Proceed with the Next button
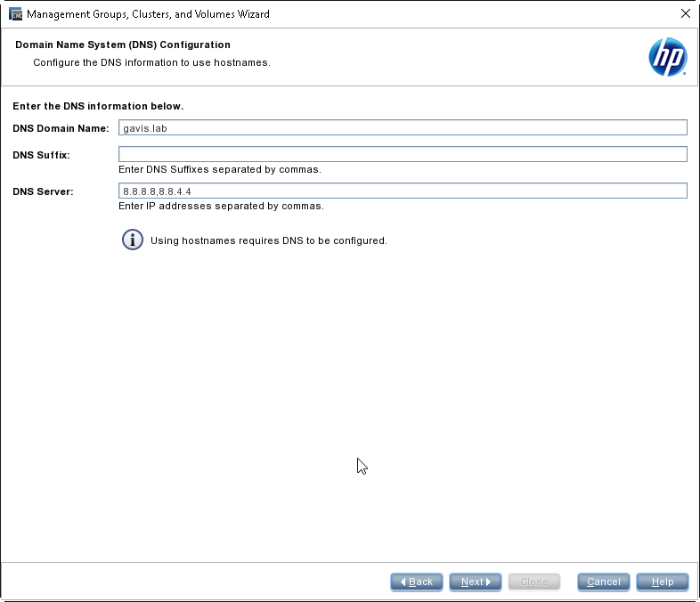Viewport: 700px width, 602px height. click(x=476, y=582)
